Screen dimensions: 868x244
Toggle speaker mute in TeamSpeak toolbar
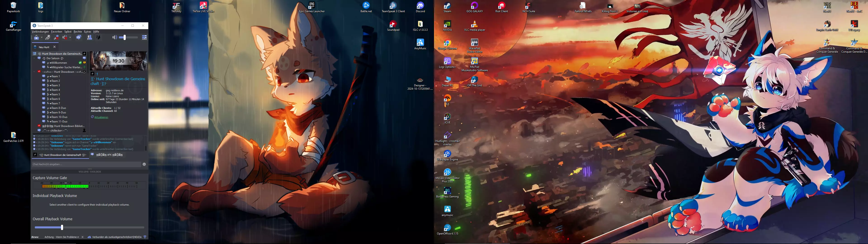coord(65,38)
